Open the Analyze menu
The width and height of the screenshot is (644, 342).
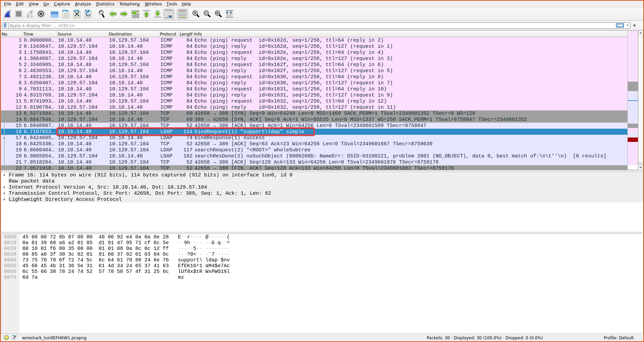pos(83,4)
